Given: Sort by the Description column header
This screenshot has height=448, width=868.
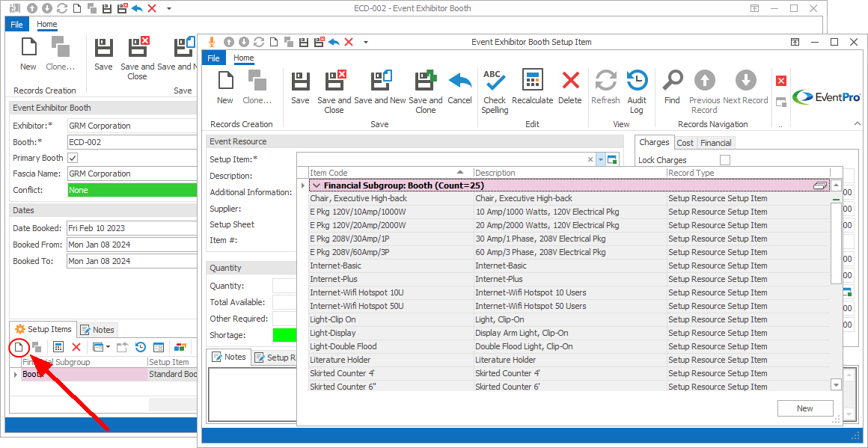Looking at the screenshot, I should 570,173.
